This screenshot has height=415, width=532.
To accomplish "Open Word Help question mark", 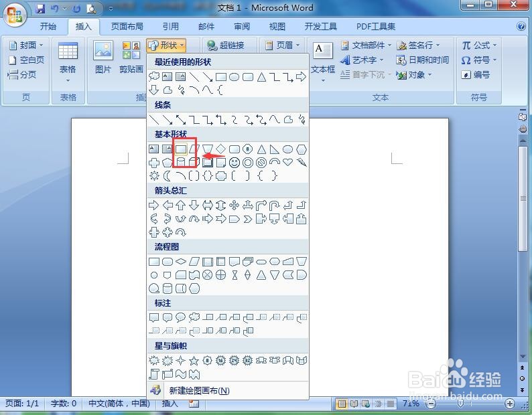I will click(x=521, y=26).
